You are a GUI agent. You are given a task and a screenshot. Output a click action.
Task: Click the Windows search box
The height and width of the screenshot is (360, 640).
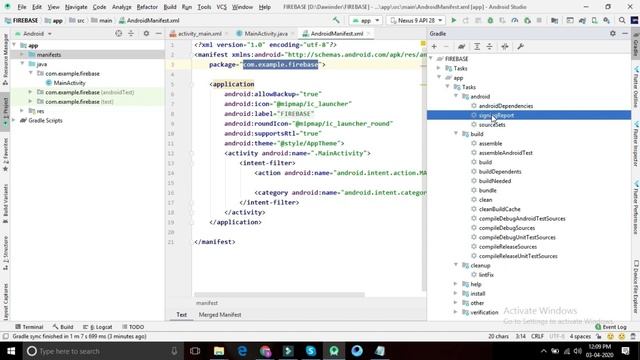click(103, 351)
